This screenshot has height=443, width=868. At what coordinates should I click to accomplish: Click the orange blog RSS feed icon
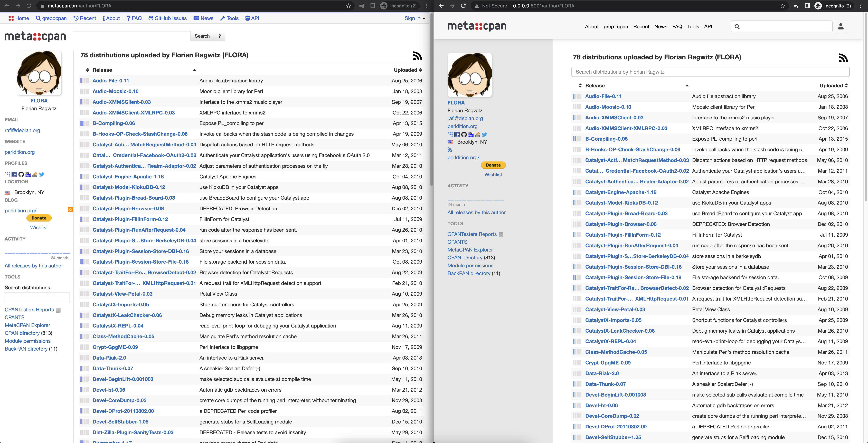tap(70, 209)
